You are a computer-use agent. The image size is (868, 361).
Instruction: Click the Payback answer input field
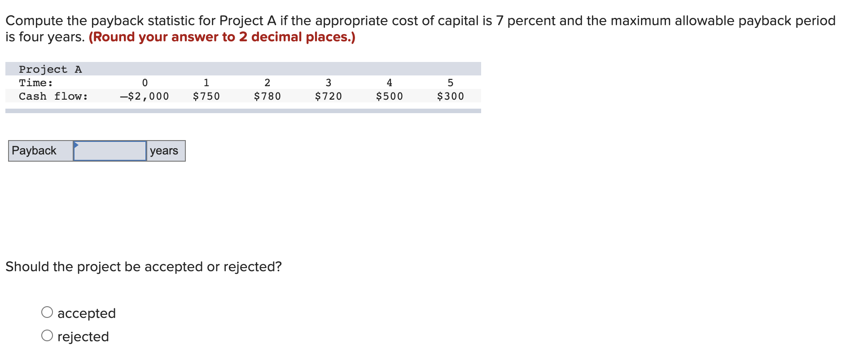pos(110,150)
